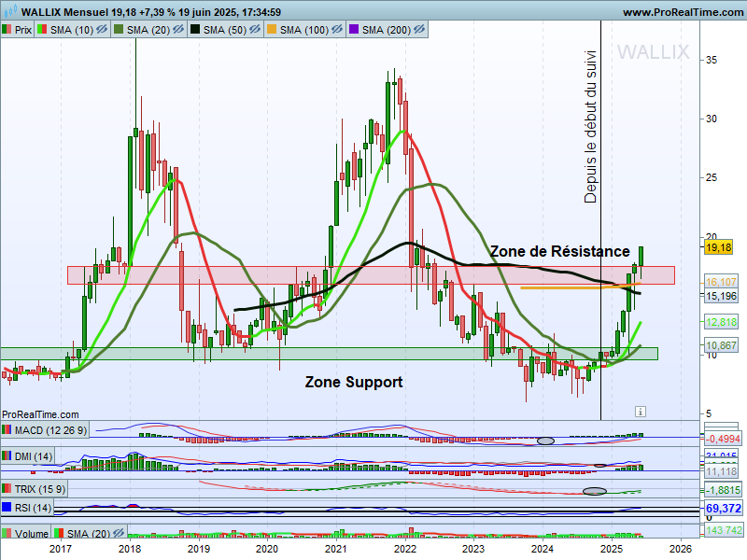Click the green price label 12,818
The image size is (747, 560).
coord(721,322)
